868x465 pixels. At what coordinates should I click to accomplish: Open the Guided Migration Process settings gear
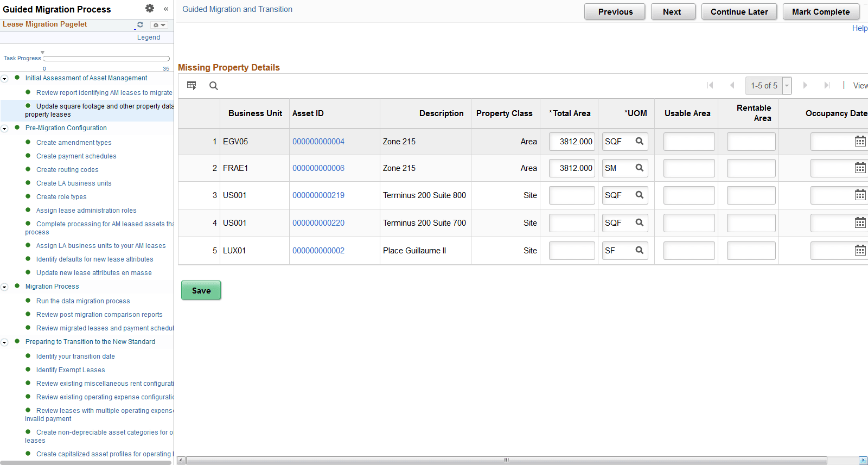[x=150, y=8]
